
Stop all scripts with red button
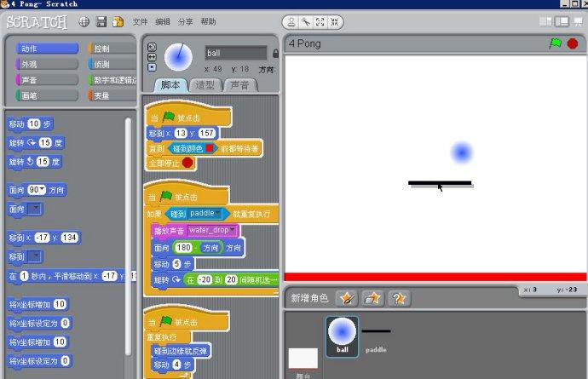coord(573,43)
